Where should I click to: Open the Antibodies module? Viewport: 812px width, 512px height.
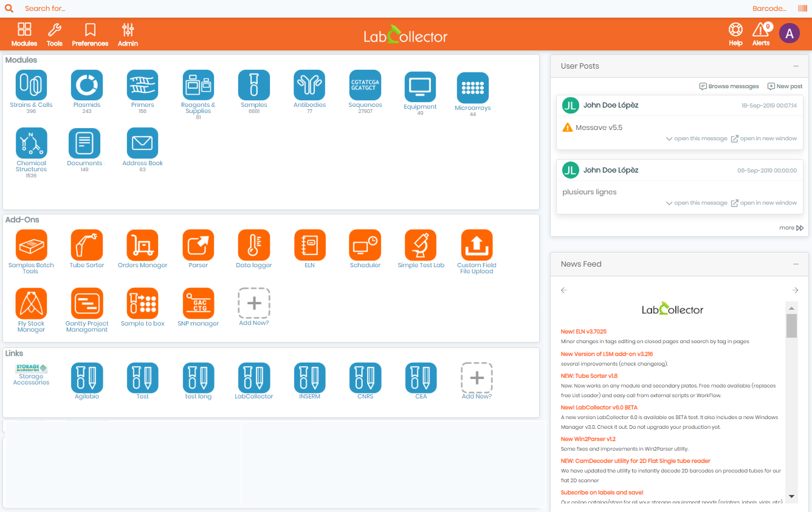click(309, 85)
